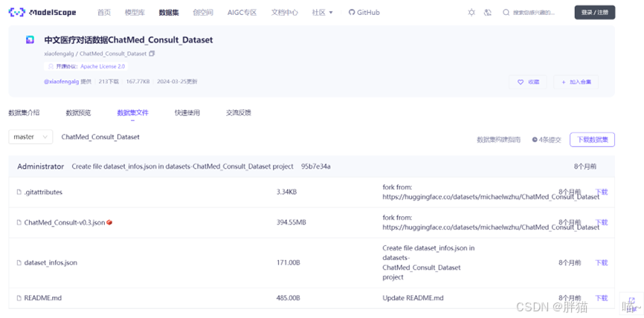Click the heart icon on 收藏
This screenshot has width=644, height=318.
point(521,82)
